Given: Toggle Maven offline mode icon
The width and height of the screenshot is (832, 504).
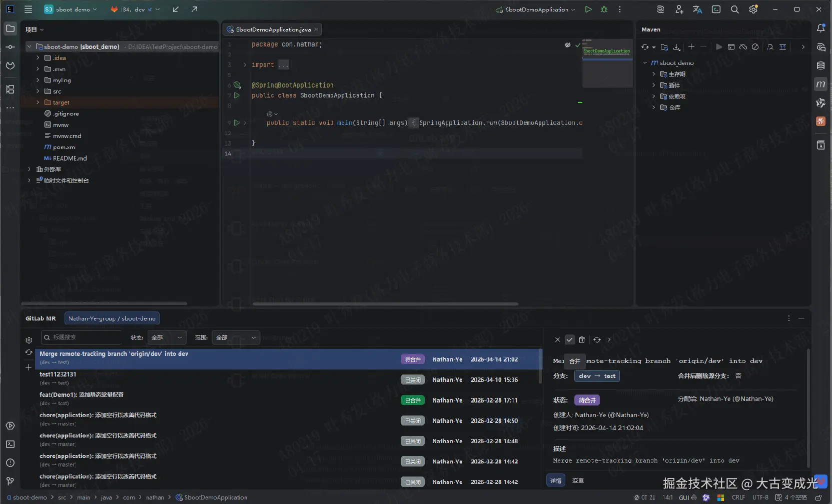Looking at the screenshot, I should coord(743,47).
